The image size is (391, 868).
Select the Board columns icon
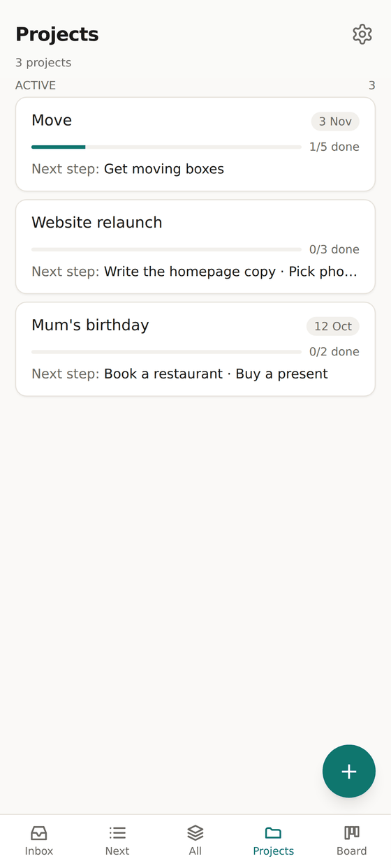(x=352, y=832)
